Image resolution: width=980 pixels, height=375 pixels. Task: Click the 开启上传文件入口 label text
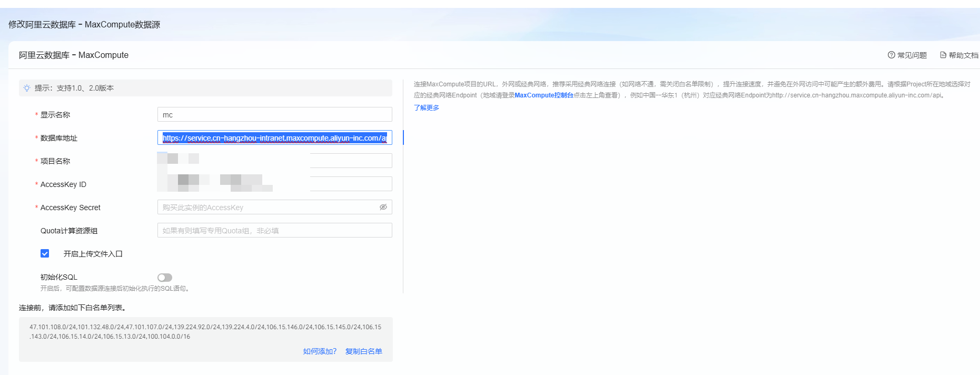tap(93, 254)
